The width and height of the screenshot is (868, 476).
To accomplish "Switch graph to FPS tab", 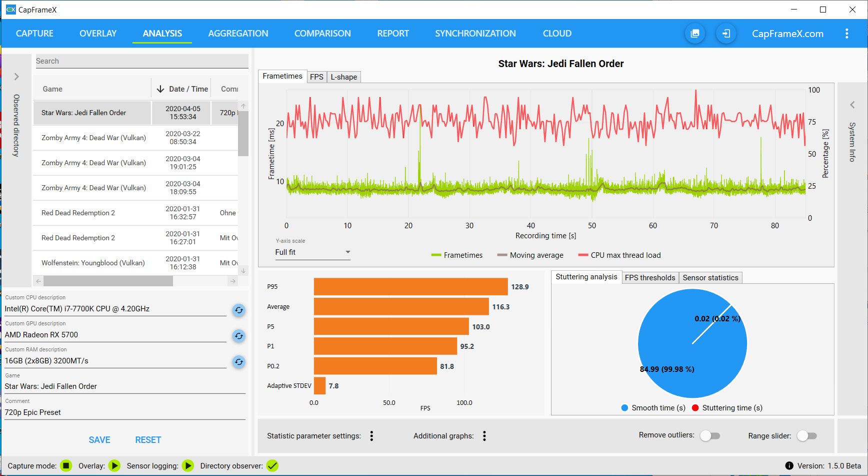I will (316, 77).
